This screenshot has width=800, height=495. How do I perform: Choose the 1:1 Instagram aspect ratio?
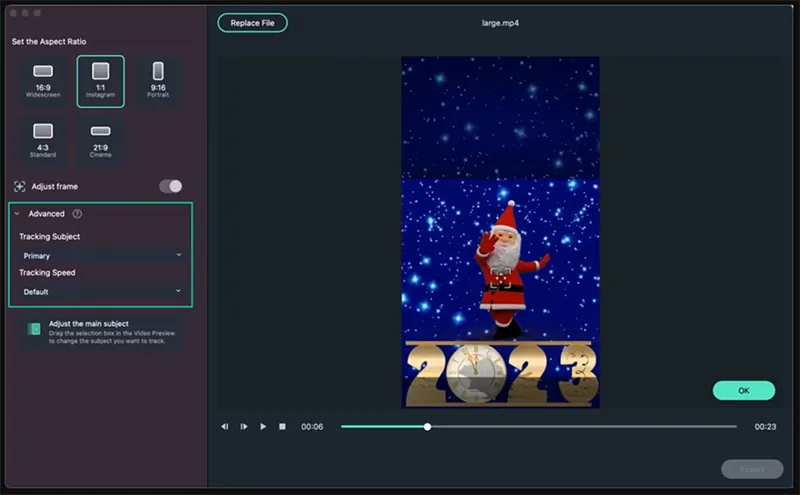pos(101,81)
